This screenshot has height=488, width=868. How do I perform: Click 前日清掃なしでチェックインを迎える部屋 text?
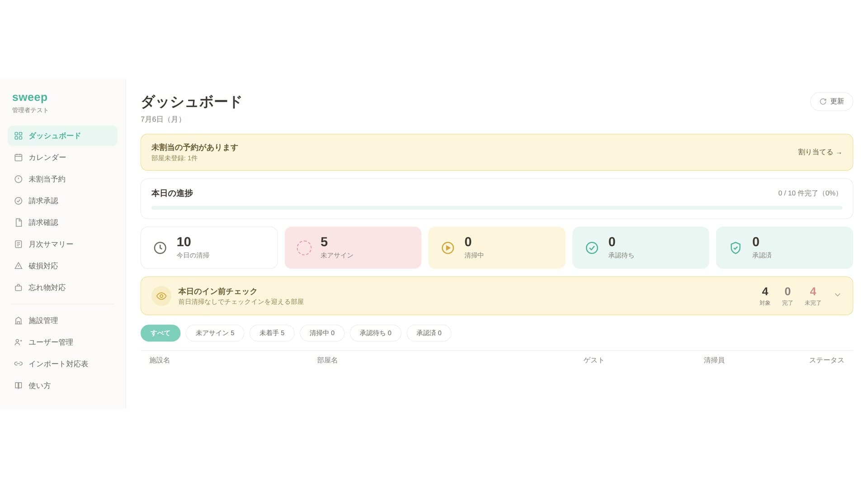click(241, 302)
